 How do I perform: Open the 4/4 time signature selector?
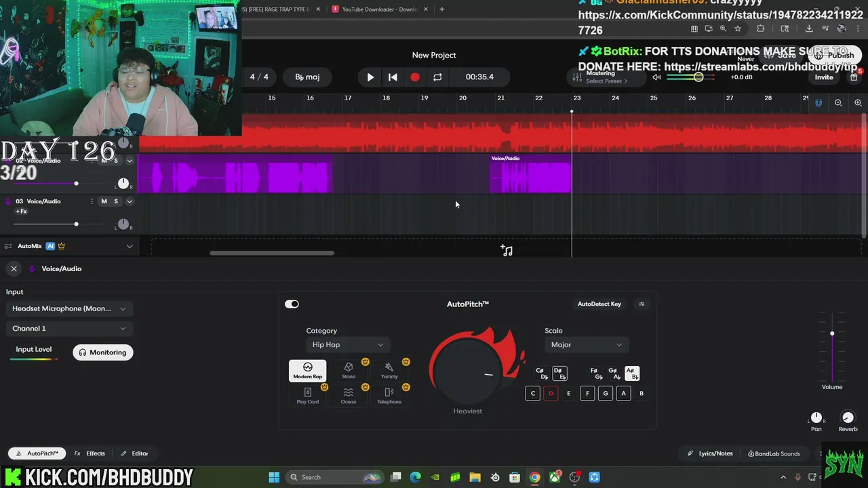(259, 77)
